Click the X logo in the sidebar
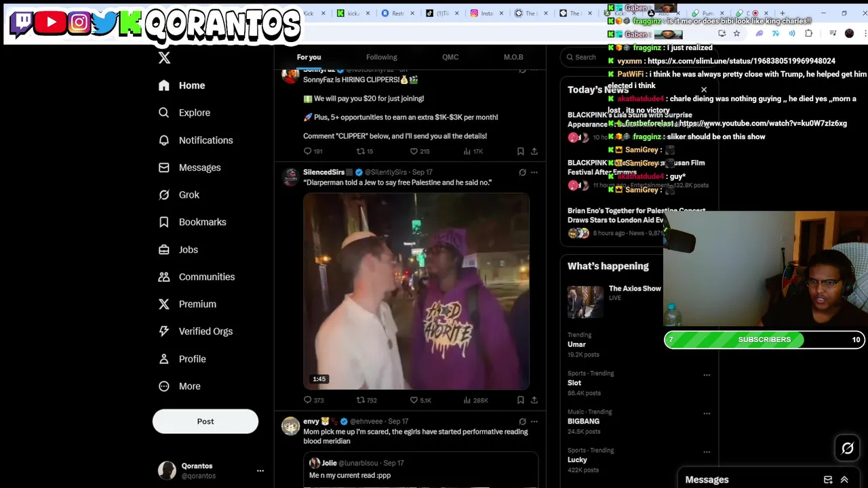868x488 pixels. [x=164, y=58]
